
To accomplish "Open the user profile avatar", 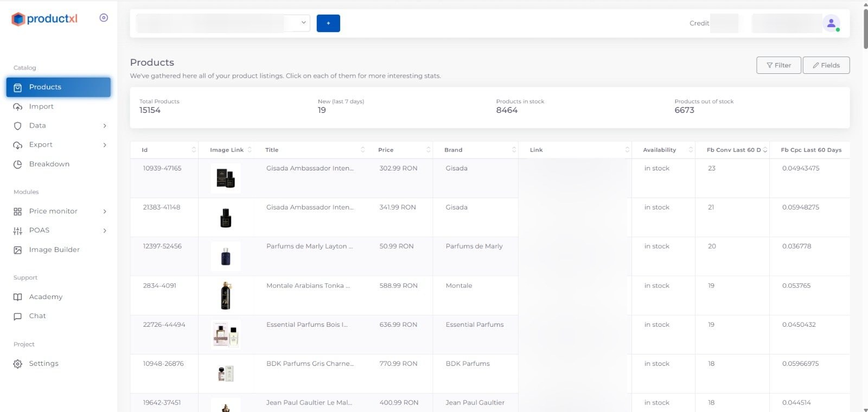I will [831, 23].
